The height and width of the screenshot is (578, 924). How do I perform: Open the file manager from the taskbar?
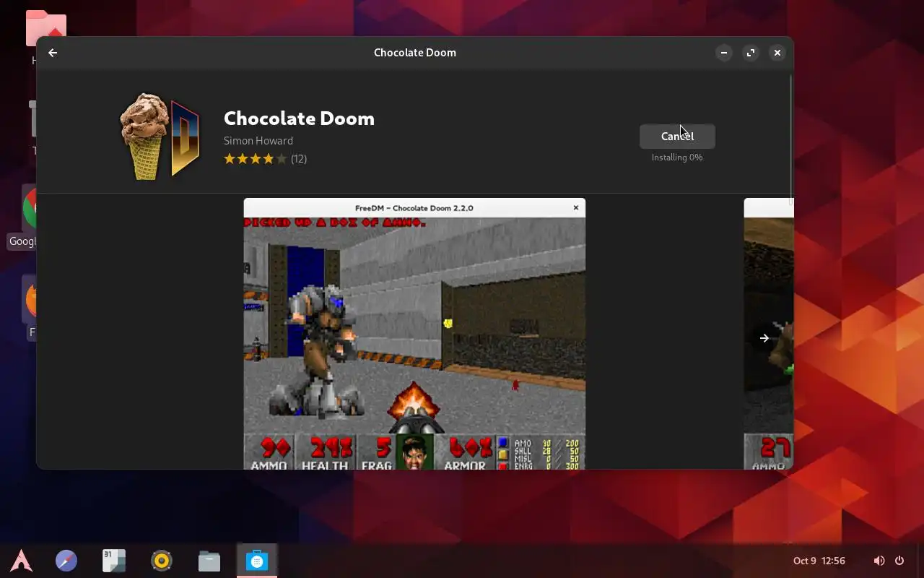click(x=209, y=561)
